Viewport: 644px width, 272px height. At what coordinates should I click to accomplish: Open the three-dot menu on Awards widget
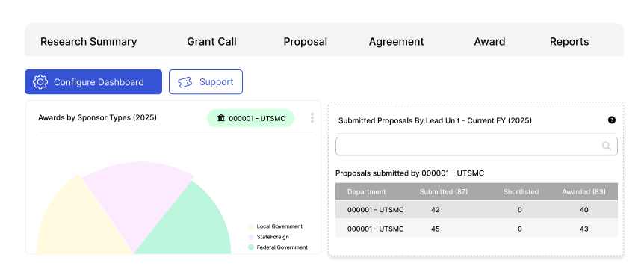(312, 117)
